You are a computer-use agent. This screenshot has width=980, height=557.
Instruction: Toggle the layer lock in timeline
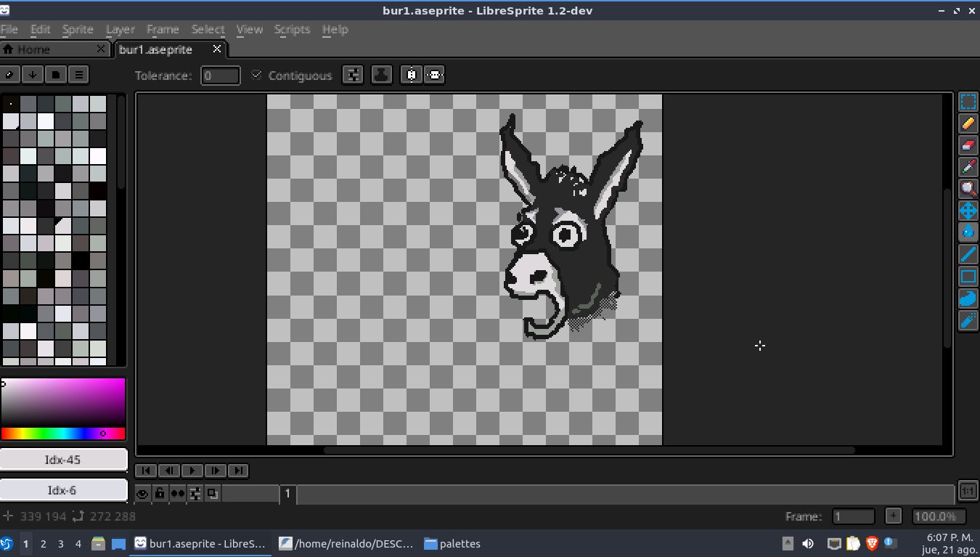[x=160, y=494]
